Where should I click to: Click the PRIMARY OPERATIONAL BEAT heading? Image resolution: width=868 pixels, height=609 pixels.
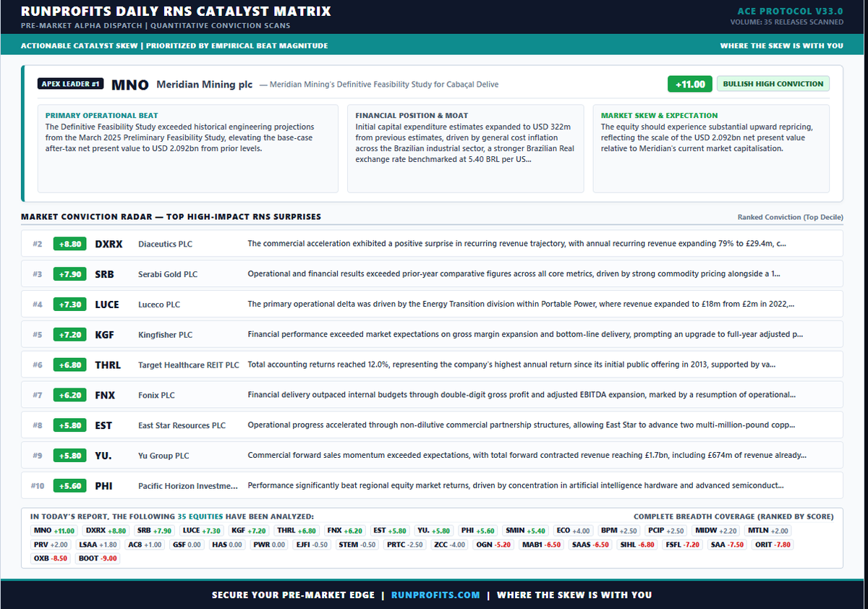pyautogui.click(x=101, y=115)
